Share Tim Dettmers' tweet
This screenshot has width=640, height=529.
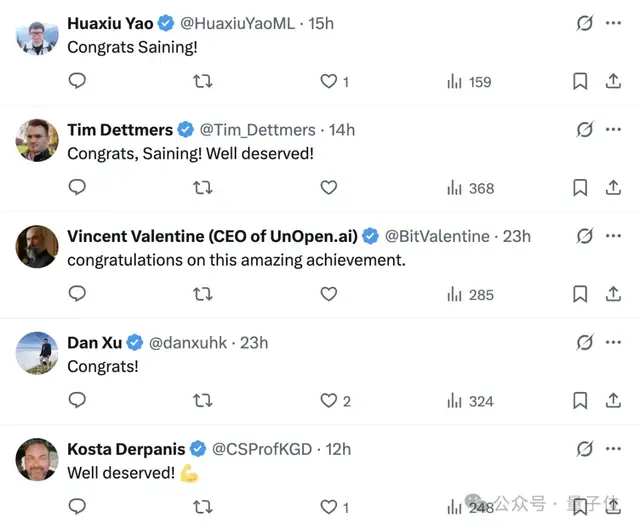tap(613, 187)
